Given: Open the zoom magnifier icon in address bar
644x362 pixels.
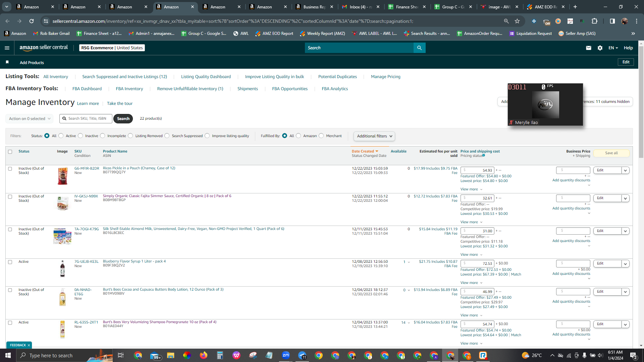Looking at the screenshot, I should (506, 21).
